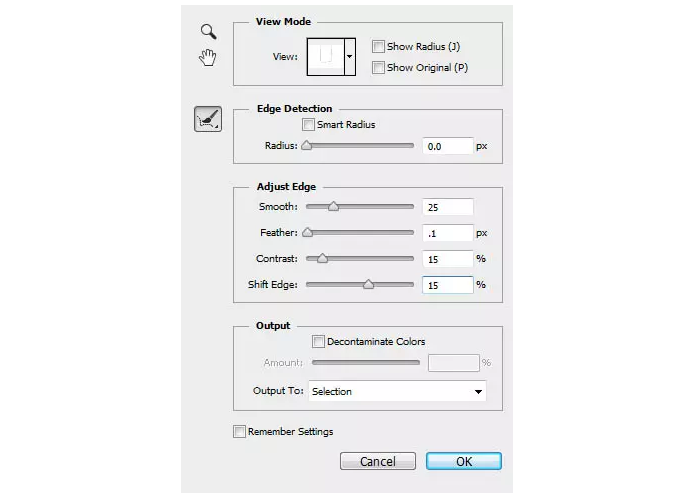Click the Smooth value field

pyautogui.click(x=447, y=207)
